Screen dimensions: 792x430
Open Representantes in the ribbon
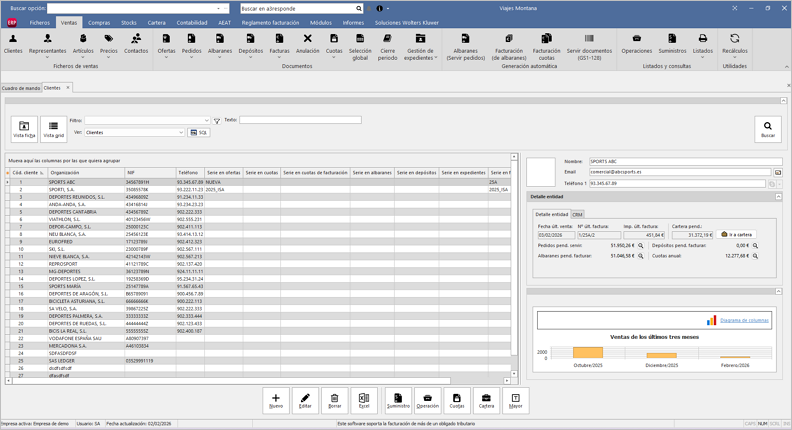tap(47, 45)
